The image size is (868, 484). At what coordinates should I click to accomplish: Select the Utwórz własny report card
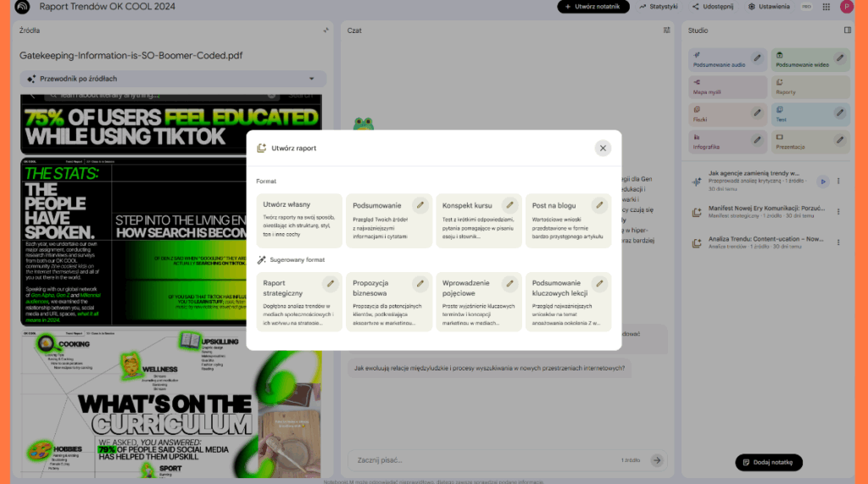[298, 221]
